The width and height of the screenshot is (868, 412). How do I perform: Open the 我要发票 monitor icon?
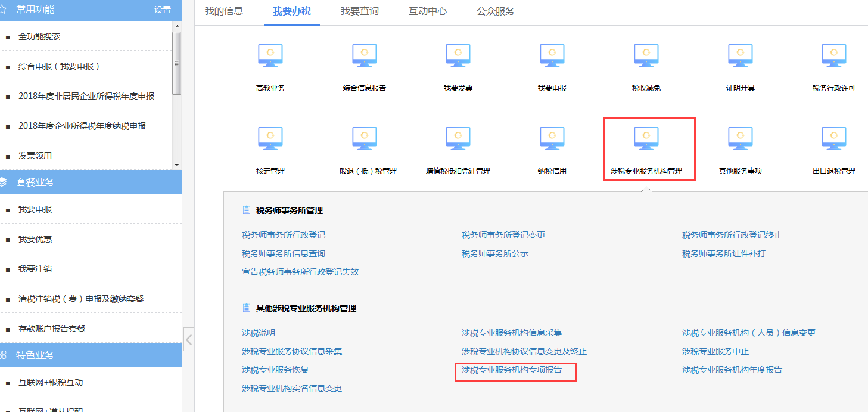pyautogui.click(x=458, y=55)
